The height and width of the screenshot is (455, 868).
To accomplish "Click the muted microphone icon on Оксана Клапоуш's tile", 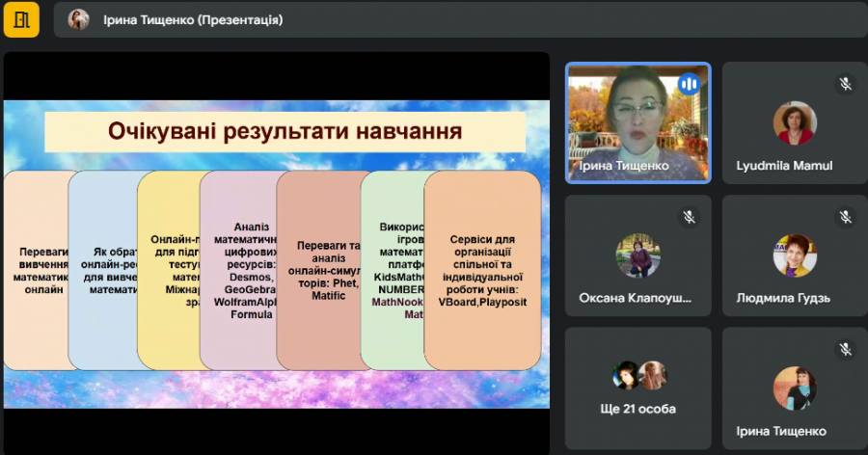I will [690, 217].
